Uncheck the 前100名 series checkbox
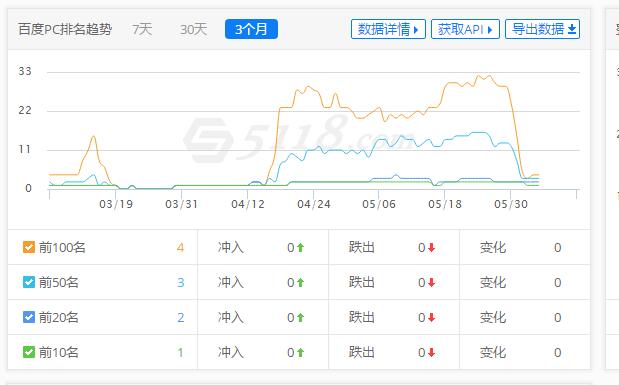Screen dimensions: 619x385 click(29, 247)
